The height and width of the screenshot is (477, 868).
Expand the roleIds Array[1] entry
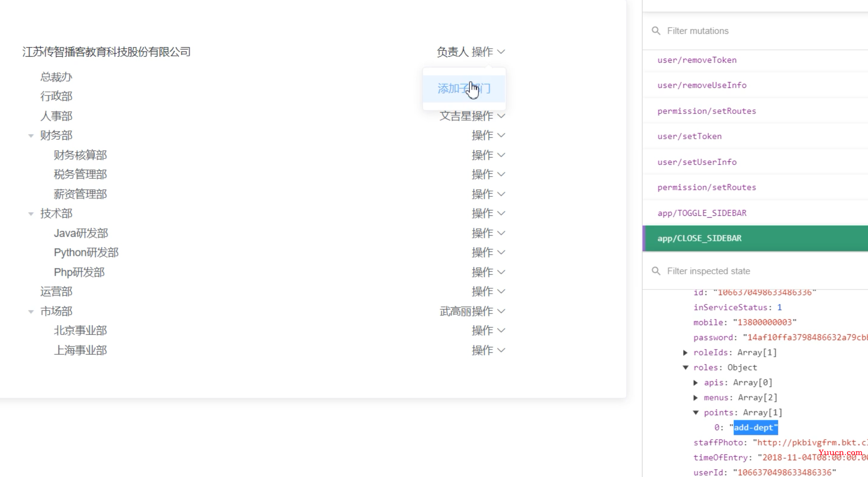(x=685, y=352)
